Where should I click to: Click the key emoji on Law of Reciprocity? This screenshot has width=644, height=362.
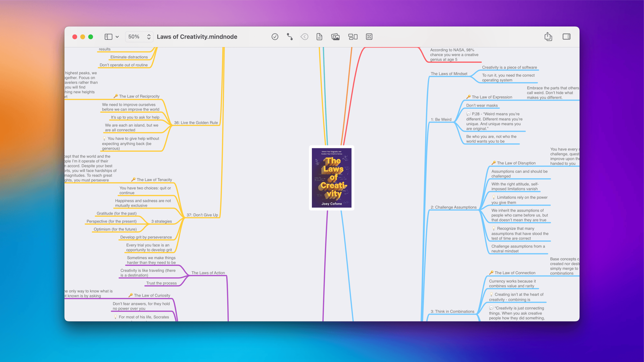pyautogui.click(x=116, y=96)
